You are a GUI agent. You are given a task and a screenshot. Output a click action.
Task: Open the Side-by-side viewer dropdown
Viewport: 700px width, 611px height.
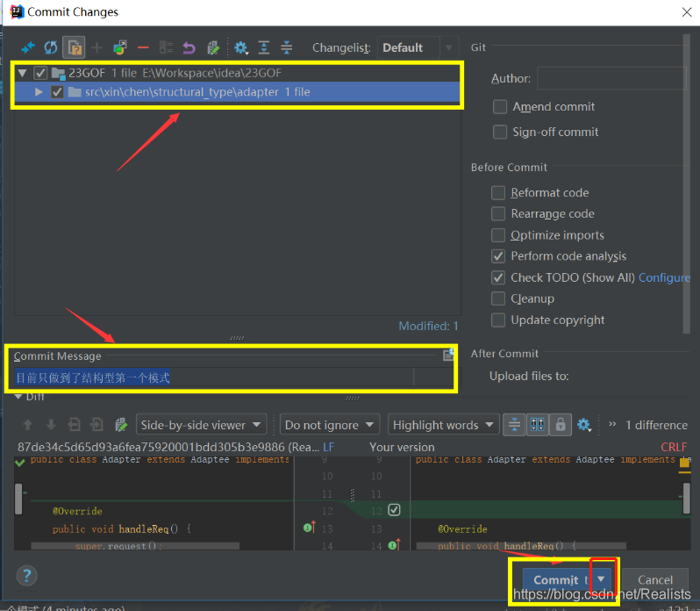point(202,425)
